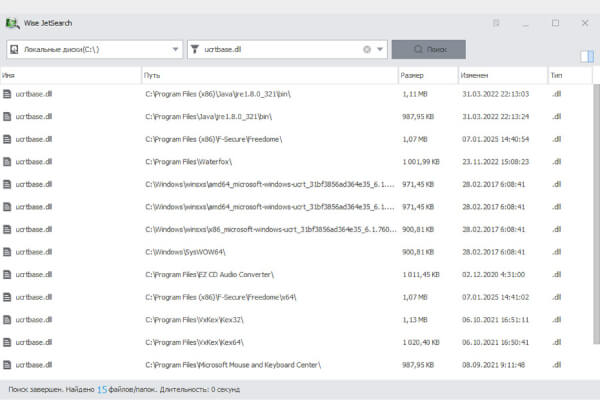600x400 pixels.
Task: Open the search history dropdown arrow
Action: 380,49
